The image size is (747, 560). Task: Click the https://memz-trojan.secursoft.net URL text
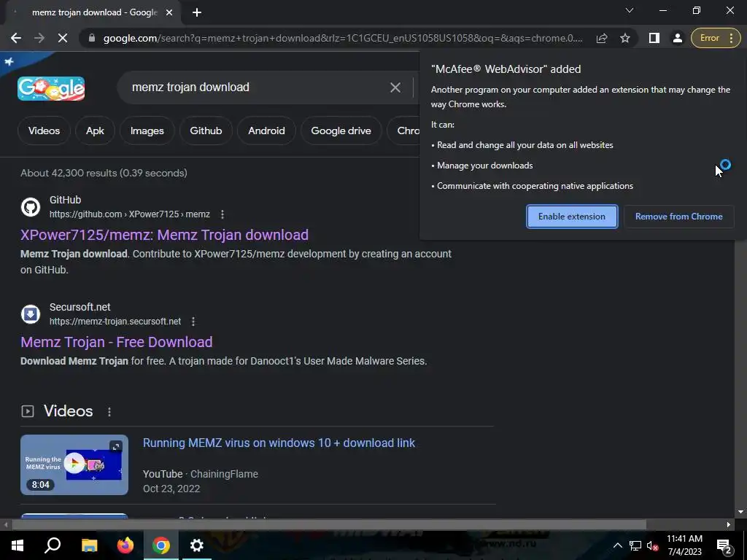click(x=115, y=322)
